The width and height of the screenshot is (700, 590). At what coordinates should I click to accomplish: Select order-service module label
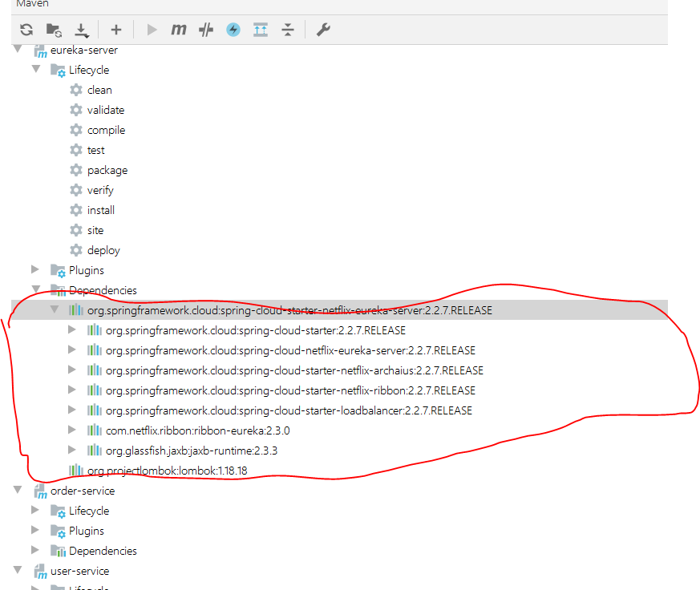coord(83,491)
